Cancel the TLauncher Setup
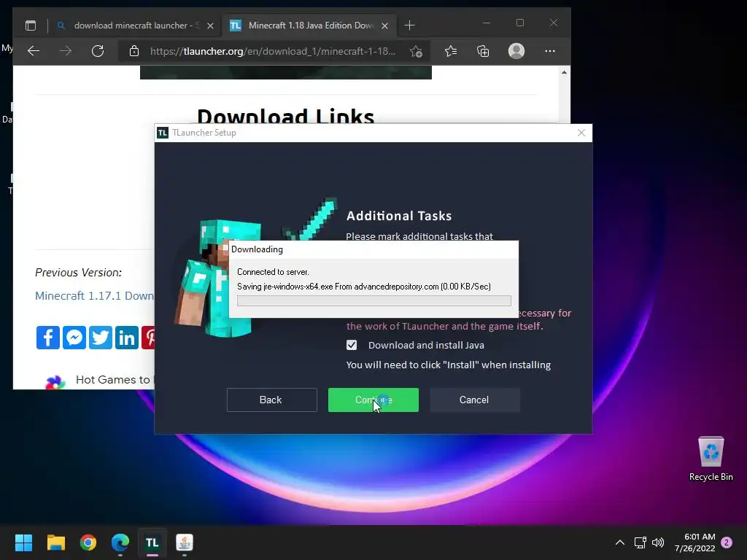The image size is (747, 560). (474, 400)
